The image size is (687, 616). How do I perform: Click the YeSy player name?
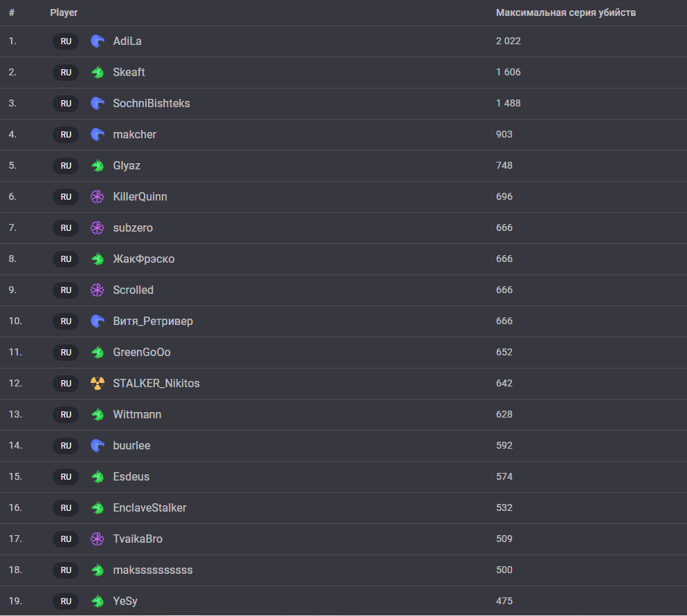125,601
